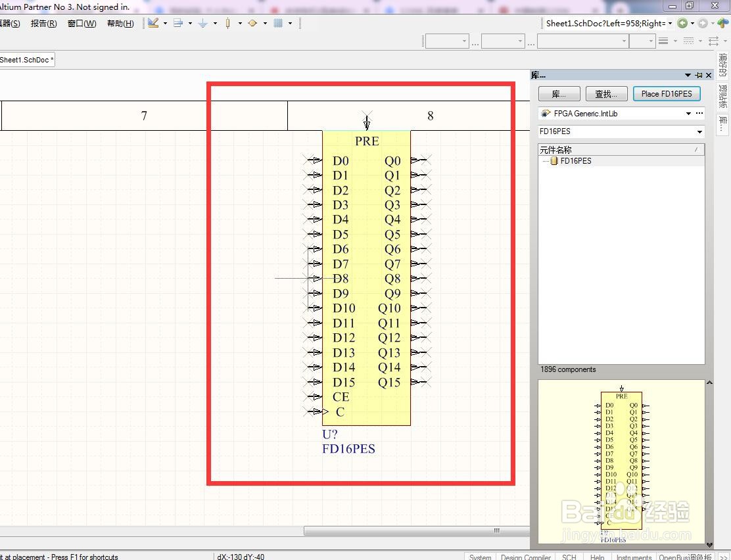Image resolution: width=731 pixels, height=560 pixels.
Task: Expand the simulation sources dropdown arrow
Action: pyautogui.click(x=265, y=23)
